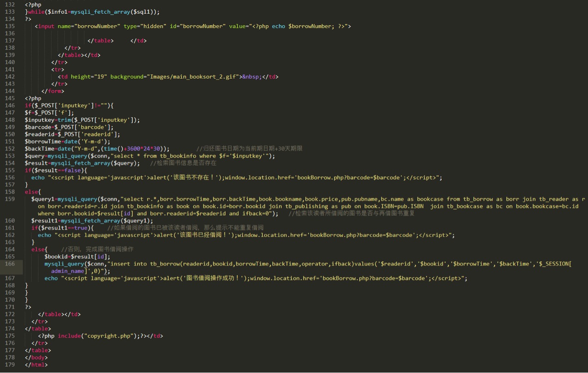
Task: Click line number 159 in the gutter
Action: (10, 199)
